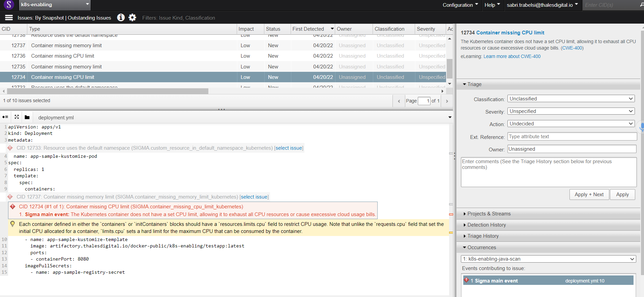Go to next page arrow
Viewport: 644px width, 297px height.
447,101
